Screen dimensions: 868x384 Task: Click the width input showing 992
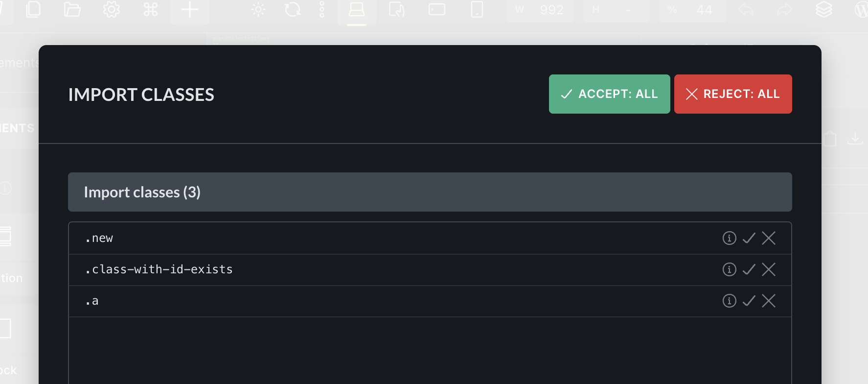(551, 10)
